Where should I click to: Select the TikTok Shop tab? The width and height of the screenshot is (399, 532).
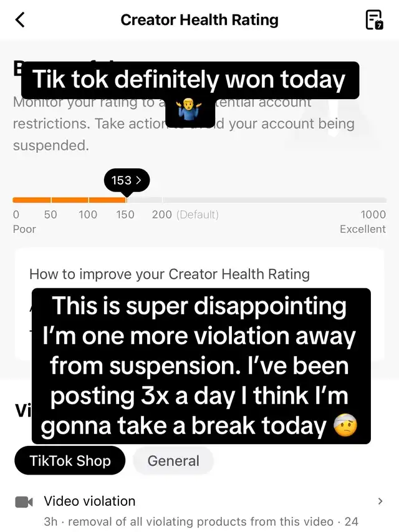click(x=70, y=461)
